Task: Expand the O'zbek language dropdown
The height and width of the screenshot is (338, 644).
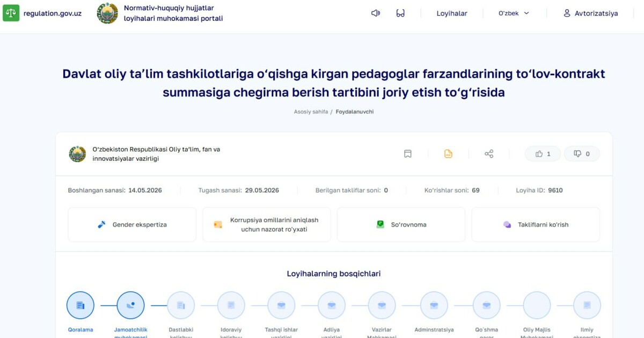Action: (514, 13)
